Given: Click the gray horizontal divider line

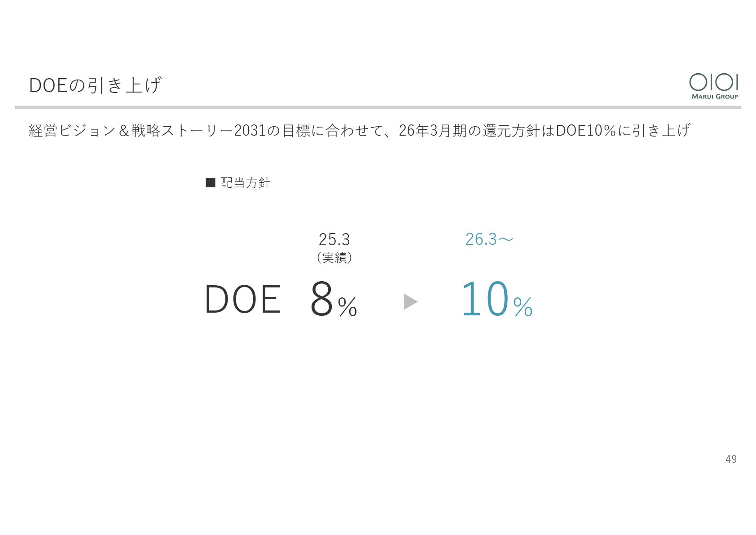Looking at the screenshot, I should [x=378, y=107].
